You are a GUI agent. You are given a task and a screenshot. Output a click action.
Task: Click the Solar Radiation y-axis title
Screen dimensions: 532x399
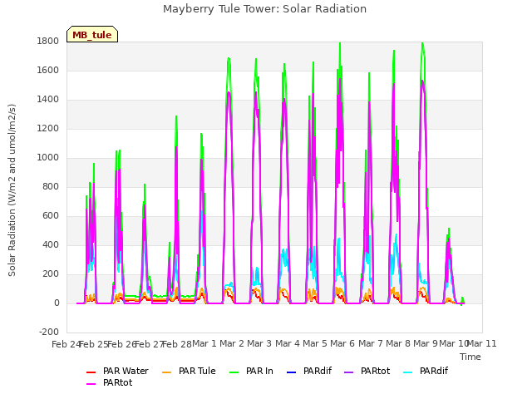[12, 190]
